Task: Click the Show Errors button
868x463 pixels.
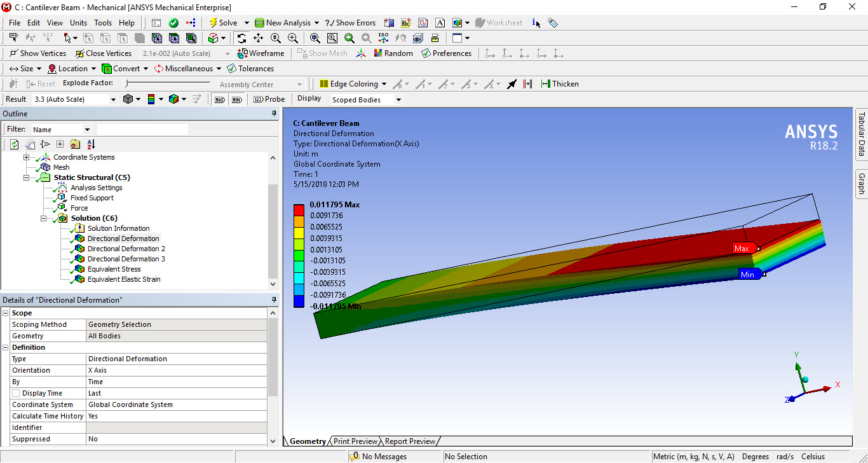Action: [350, 23]
